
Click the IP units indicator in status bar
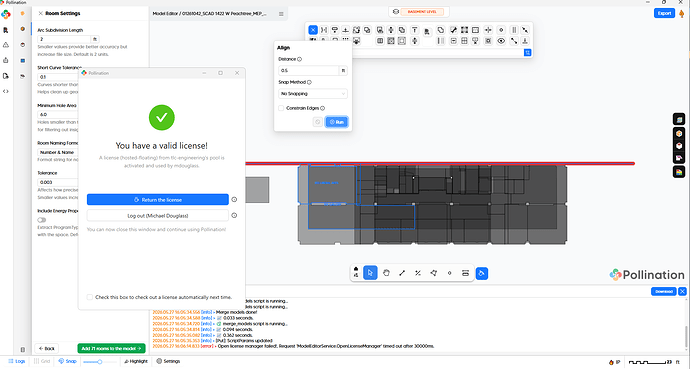[614, 362]
